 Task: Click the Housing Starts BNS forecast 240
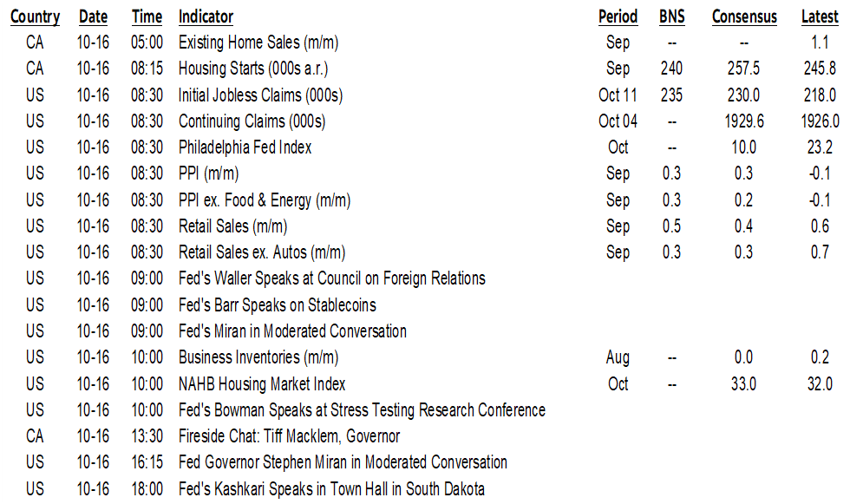pos(670,69)
